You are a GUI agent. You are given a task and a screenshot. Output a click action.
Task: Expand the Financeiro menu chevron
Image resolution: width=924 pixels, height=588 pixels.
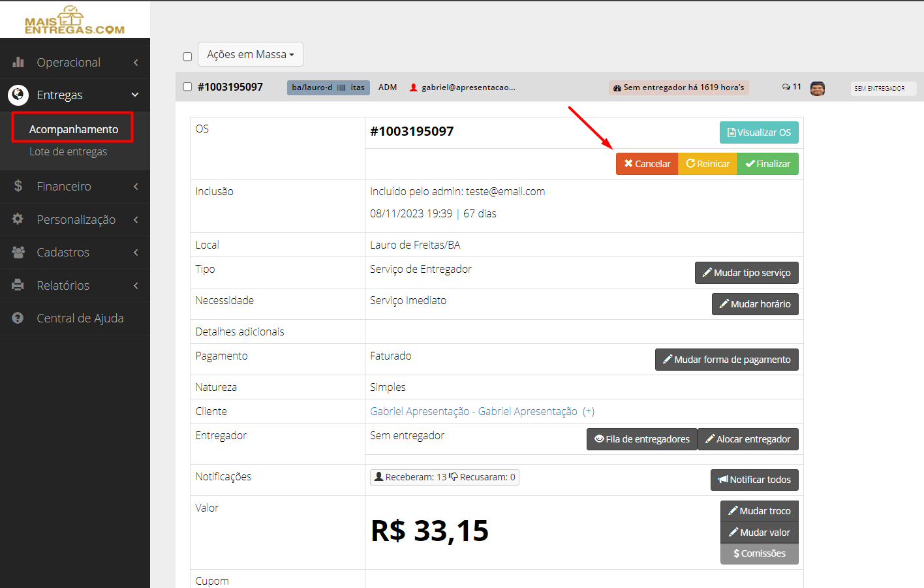[x=136, y=187]
